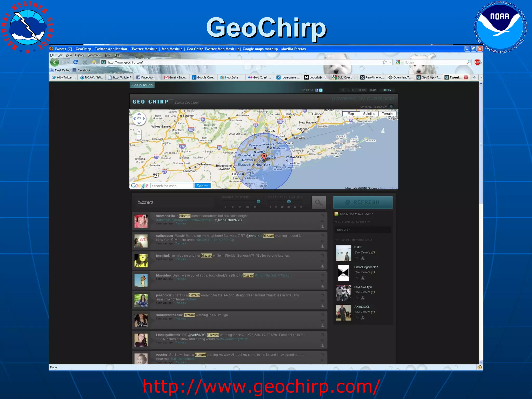Toggle Universal Search off switch
Screen dimensions: 532x399
[x=391, y=107]
